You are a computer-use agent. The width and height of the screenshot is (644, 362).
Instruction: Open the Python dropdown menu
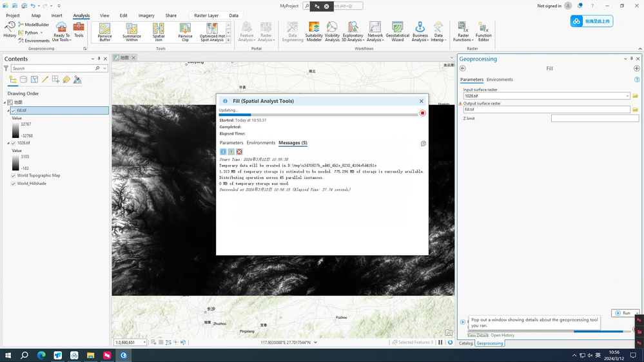41,33
